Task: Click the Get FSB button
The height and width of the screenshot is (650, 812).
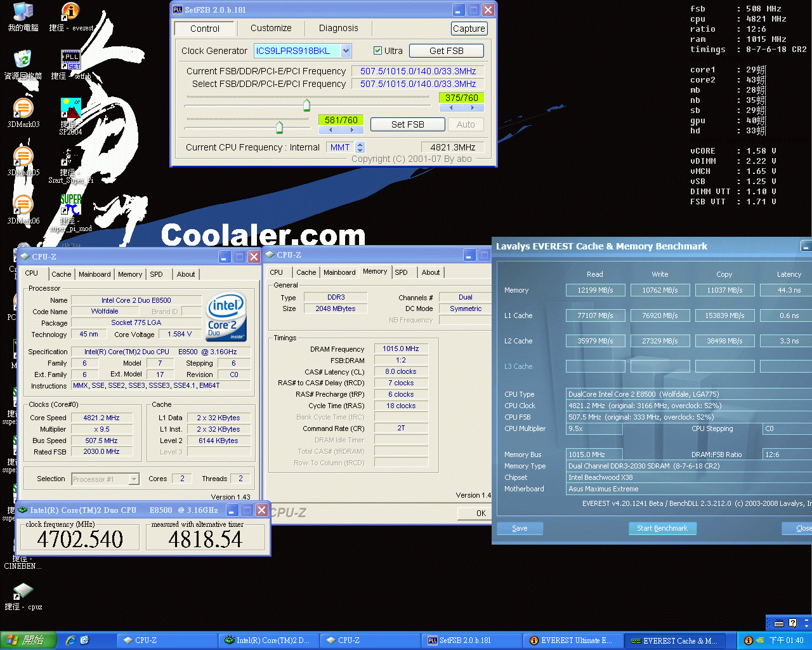Action: [x=447, y=51]
